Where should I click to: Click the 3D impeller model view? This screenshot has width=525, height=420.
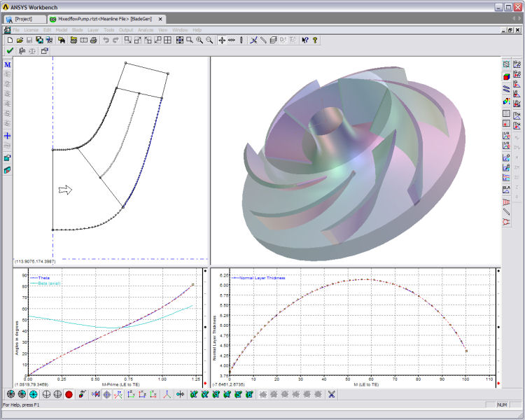tap(356, 162)
